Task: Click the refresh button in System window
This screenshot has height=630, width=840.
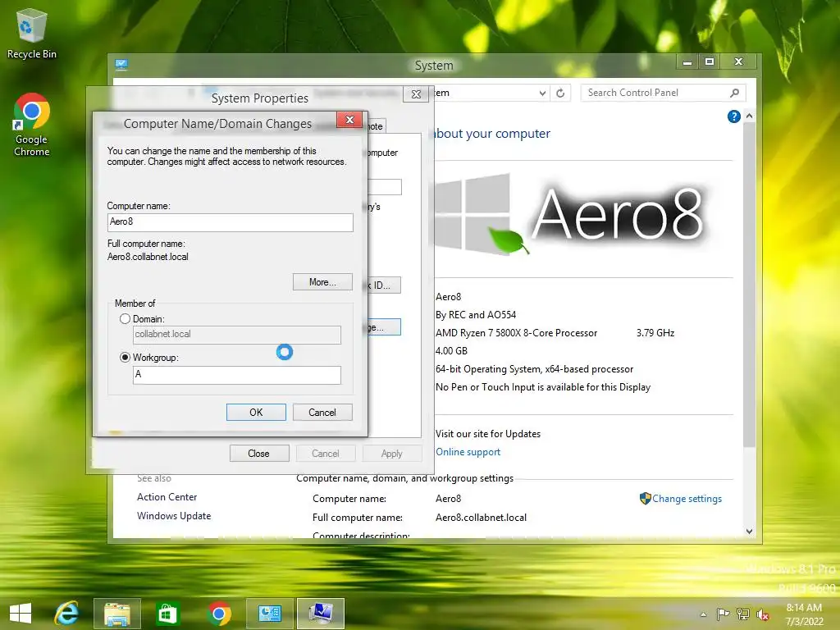Action: click(x=560, y=93)
